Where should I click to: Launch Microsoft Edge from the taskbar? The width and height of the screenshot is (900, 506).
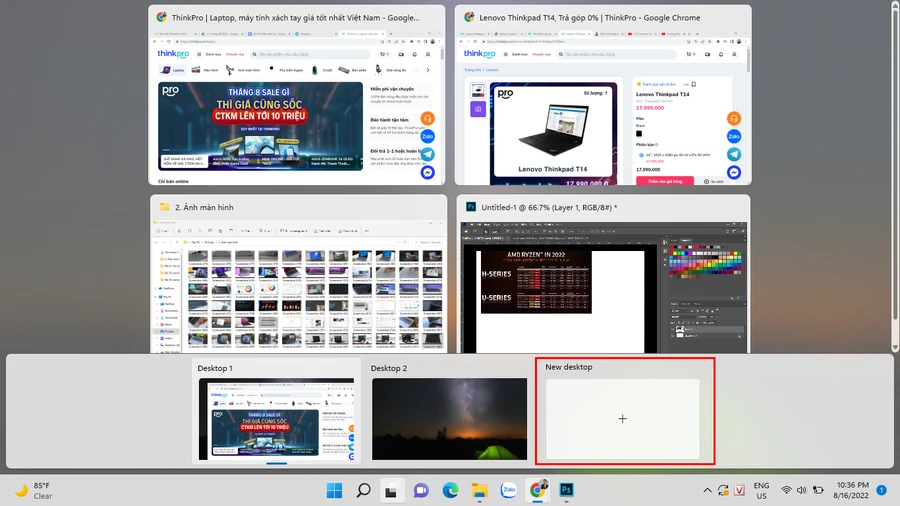[x=450, y=491]
